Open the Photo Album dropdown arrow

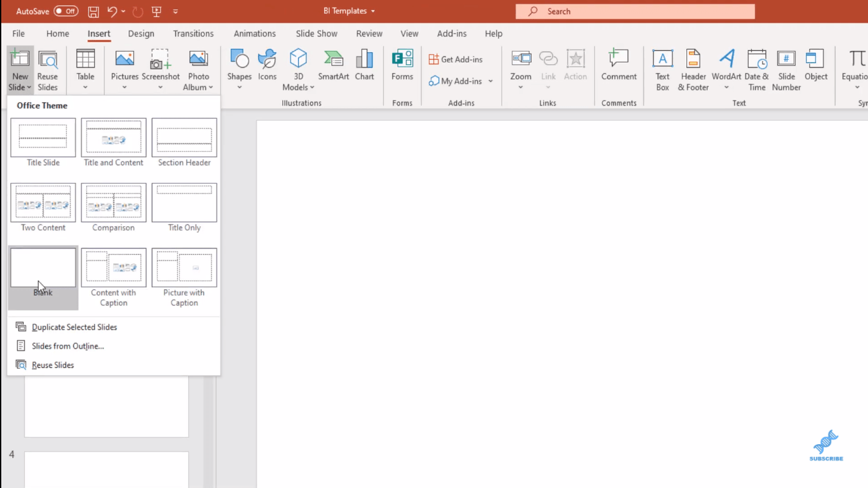(x=210, y=88)
